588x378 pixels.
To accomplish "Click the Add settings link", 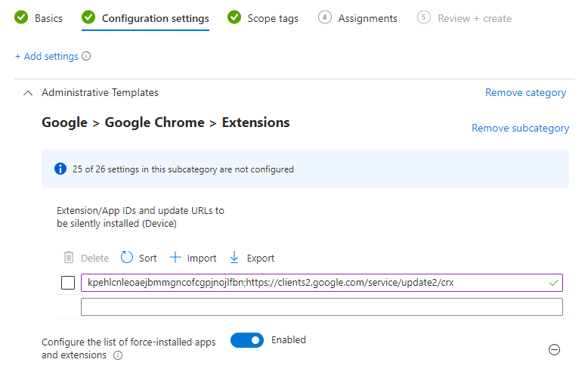I will (46, 57).
